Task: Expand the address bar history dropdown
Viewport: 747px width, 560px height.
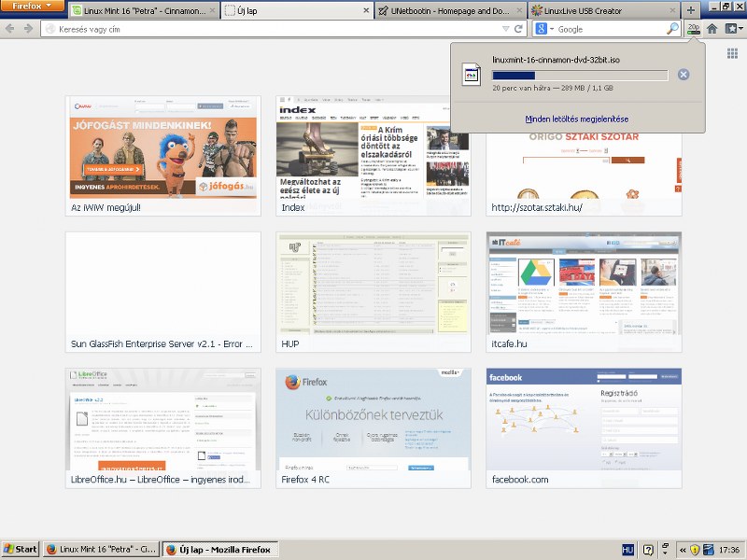Action: pyautogui.click(x=505, y=29)
